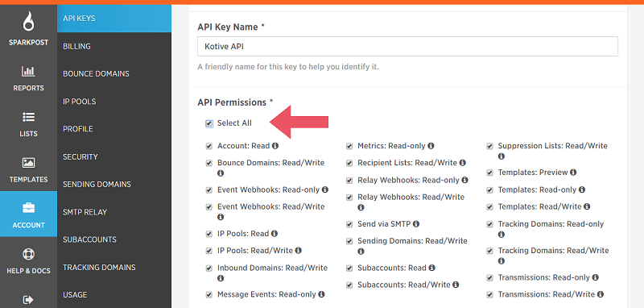Toggle the Select All checkbox
This screenshot has height=308, width=644.
click(x=209, y=123)
